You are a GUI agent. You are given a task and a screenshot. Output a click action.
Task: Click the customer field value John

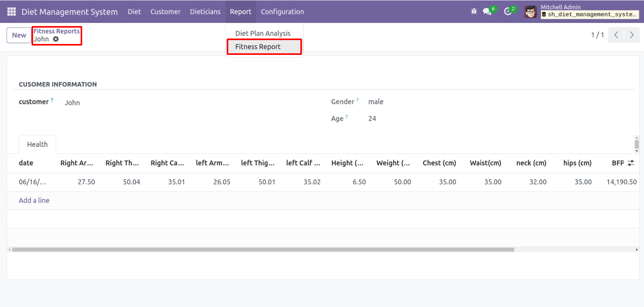pyautogui.click(x=72, y=103)
